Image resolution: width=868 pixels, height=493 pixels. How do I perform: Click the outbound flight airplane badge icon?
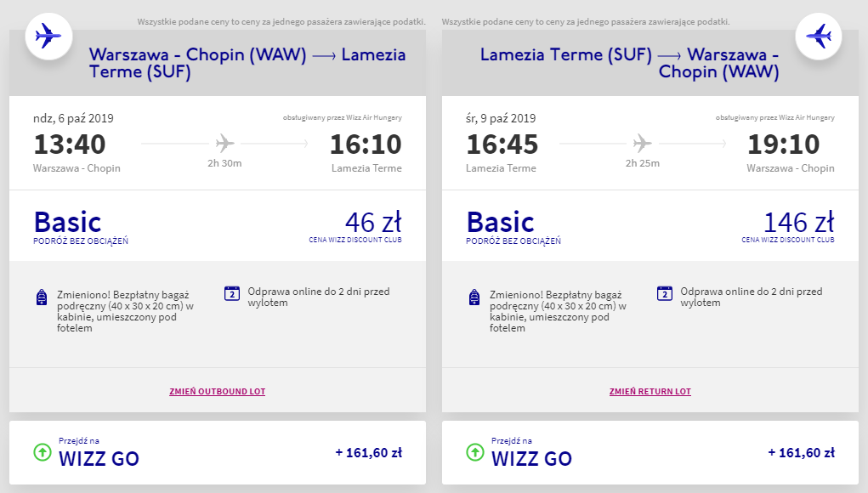pyautogui.click(x=48, y=37)
